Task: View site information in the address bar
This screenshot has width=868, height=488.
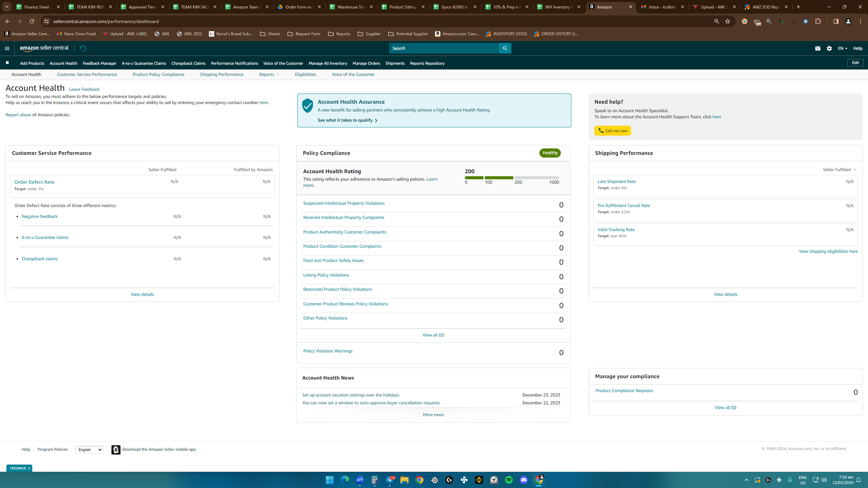Action: [x=46, y=21]
